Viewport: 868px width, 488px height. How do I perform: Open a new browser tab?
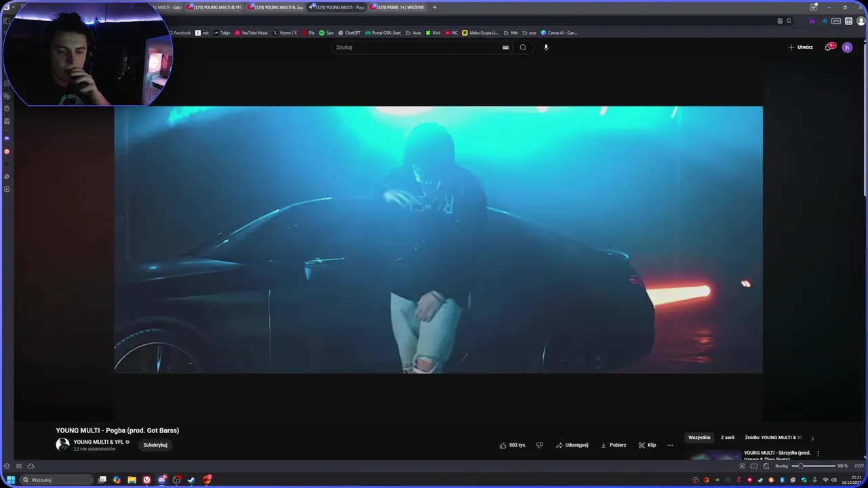click(x=435, y=7)
